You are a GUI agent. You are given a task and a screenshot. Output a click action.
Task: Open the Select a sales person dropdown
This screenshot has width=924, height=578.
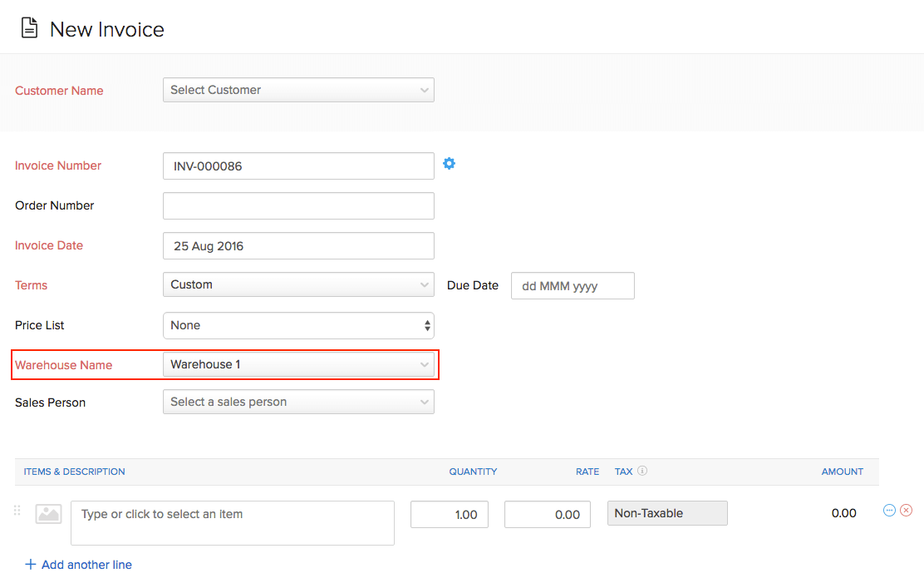[x=299, y=402]
